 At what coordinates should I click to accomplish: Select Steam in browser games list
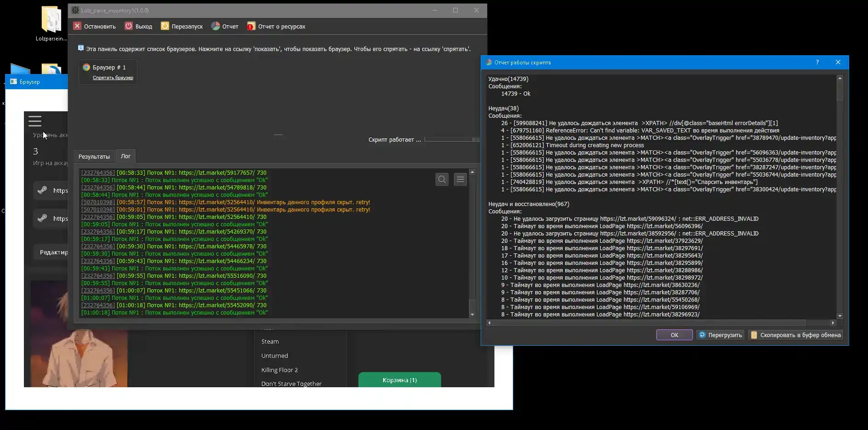point(270,342)
